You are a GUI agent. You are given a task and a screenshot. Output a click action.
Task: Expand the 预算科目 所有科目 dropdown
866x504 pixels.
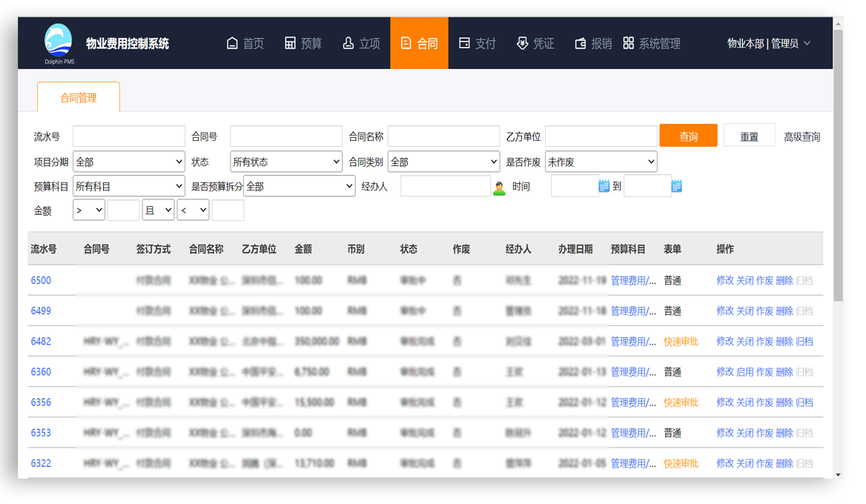coord(129,187)
